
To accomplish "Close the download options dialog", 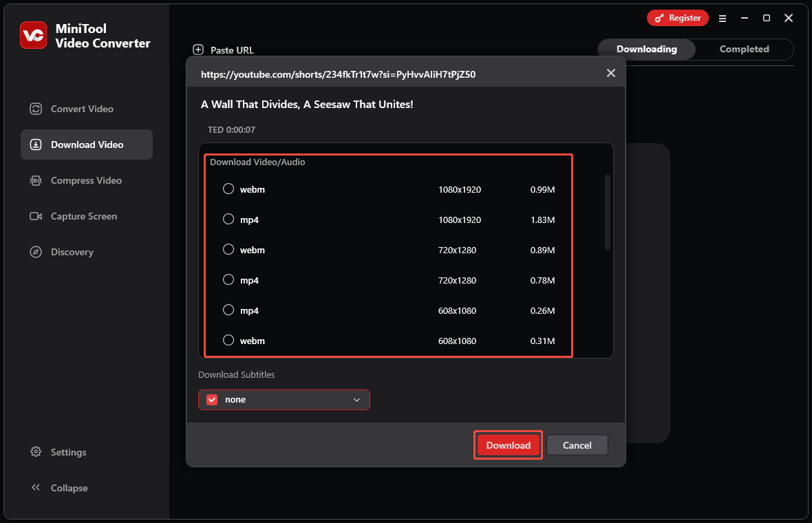I will point(611,74).
